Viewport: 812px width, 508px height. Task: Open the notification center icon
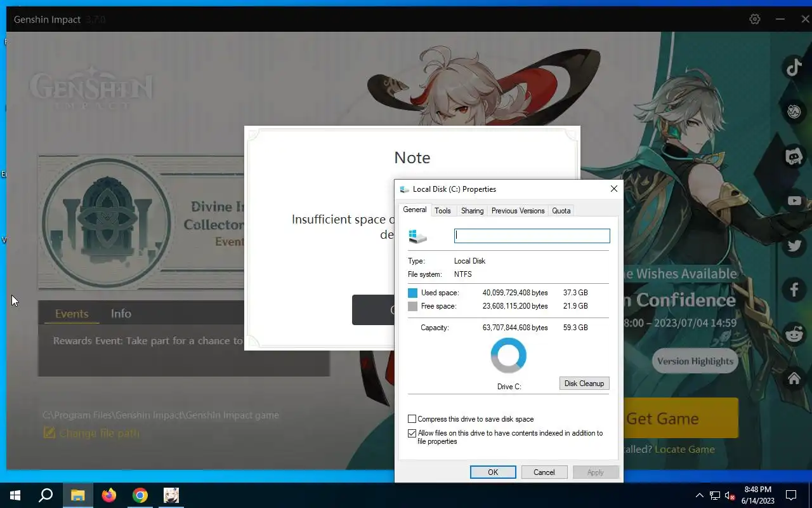coord(791,495)
